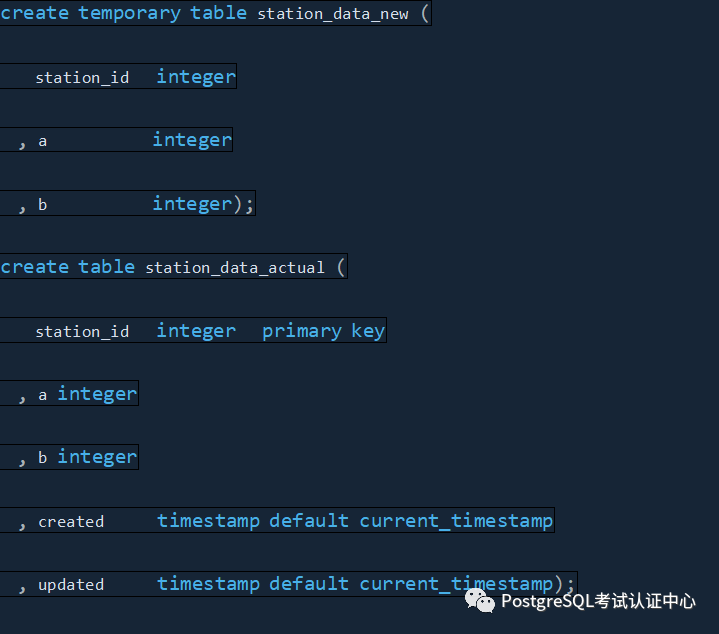Click station_id on the primary key line
The width and height of the screenshot is (719, 634).
[82, 332]
